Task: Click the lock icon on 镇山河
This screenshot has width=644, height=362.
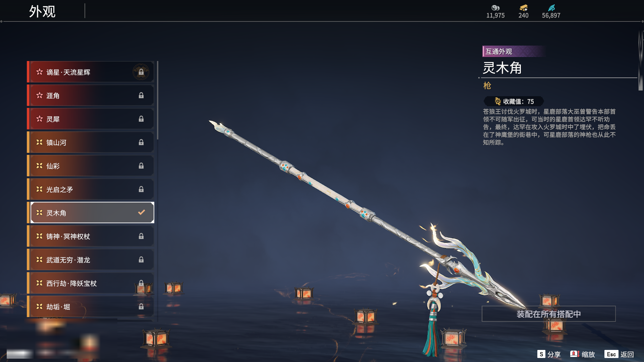Action: click(141, 142)
